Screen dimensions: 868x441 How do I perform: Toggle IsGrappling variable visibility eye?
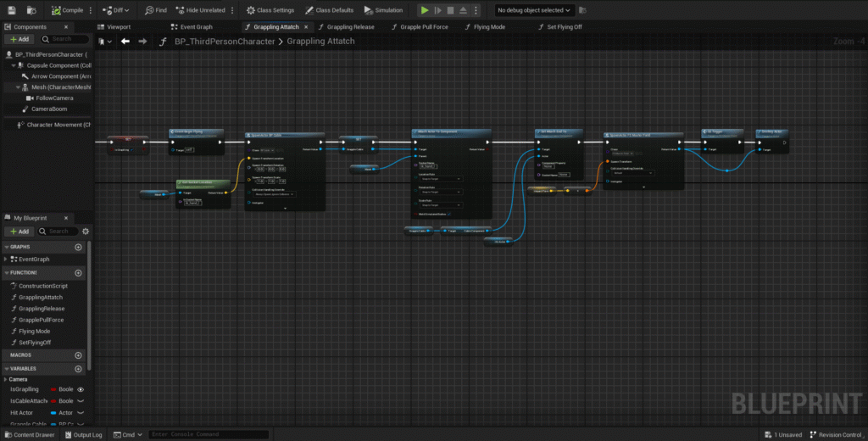[x=81, y=389]
